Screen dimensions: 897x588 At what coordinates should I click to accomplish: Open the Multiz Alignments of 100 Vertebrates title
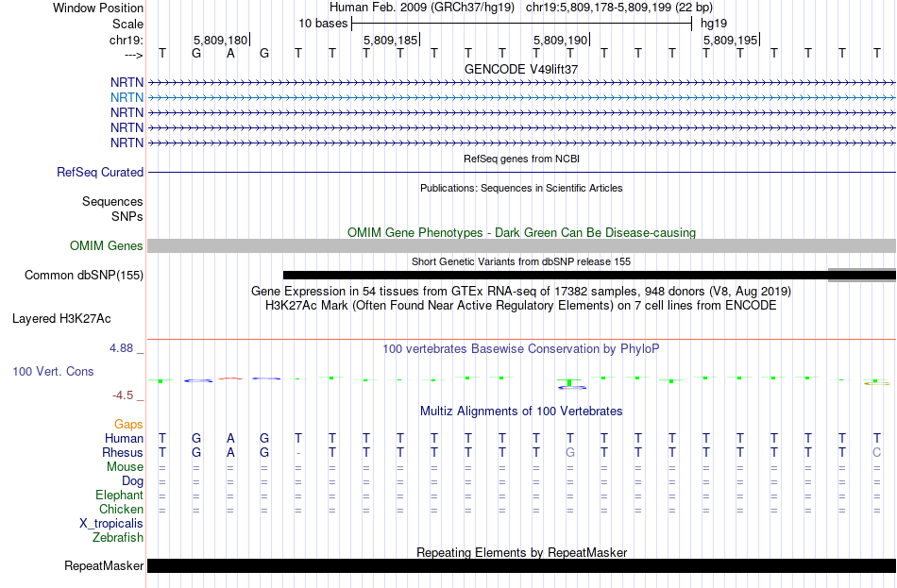521,412
